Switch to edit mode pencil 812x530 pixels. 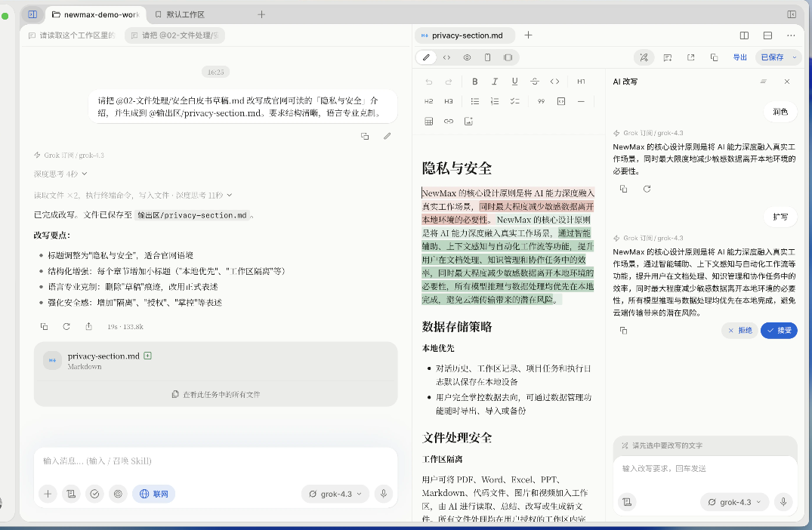pyautogui.click(x=426, y=57)
